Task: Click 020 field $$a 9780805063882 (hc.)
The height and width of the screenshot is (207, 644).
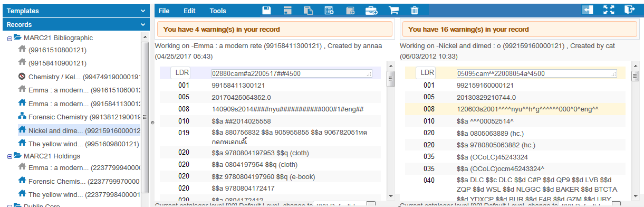Action: tap(496, 145)
